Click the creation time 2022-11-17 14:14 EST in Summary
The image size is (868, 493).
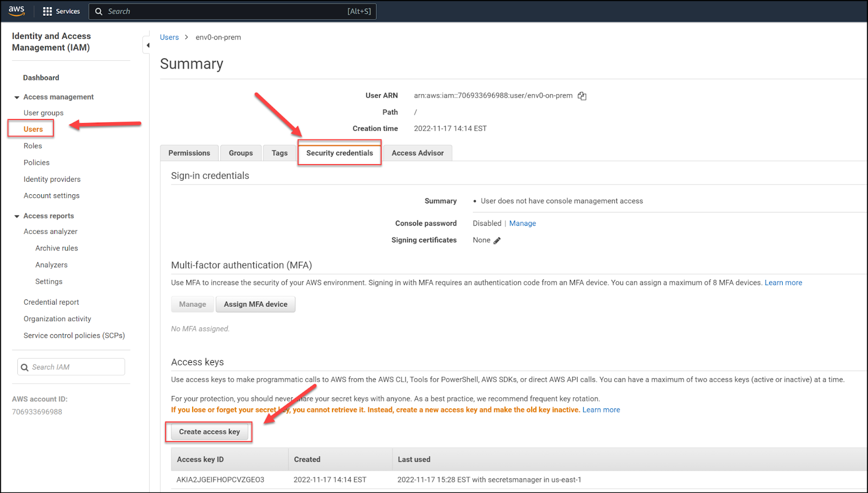click(x=450, y=129)
